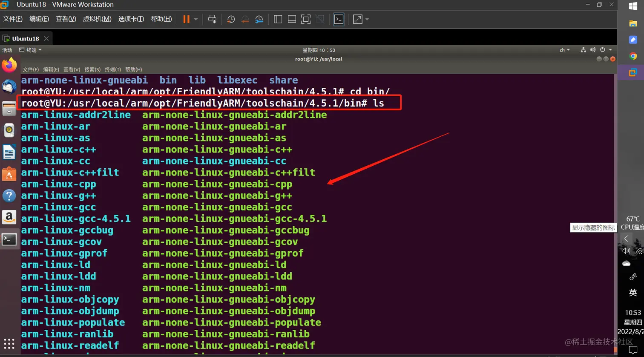Image resolution: width=644 pixels, height=357 pixels.
Task: Close the terminal window with orange button
Action: (x=612, y=59)
